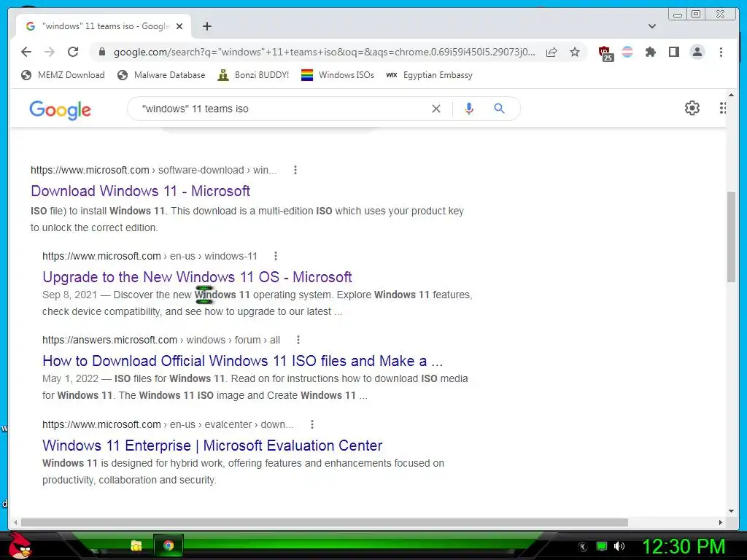This screenshot has height=560, width=747.
Task: Start voice search with the microphone
Action: pos(469,109)
